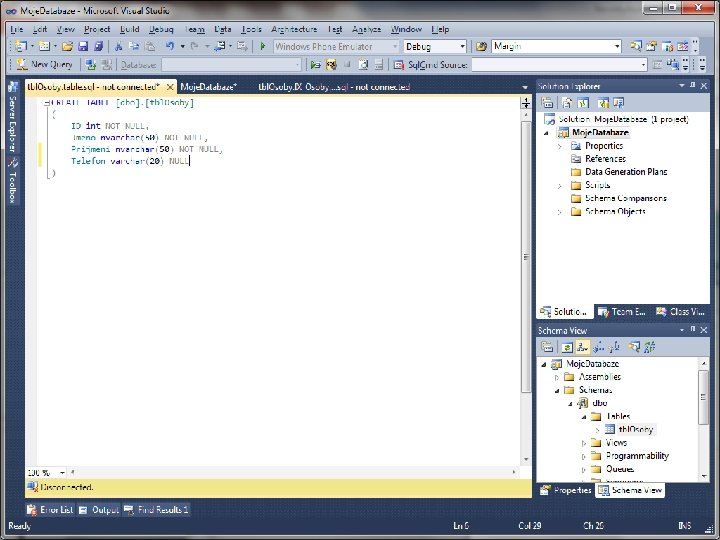720x540 pixels.
Task: Click the object-type grouping icon in the Schema View toolbar
Action: 583,347
